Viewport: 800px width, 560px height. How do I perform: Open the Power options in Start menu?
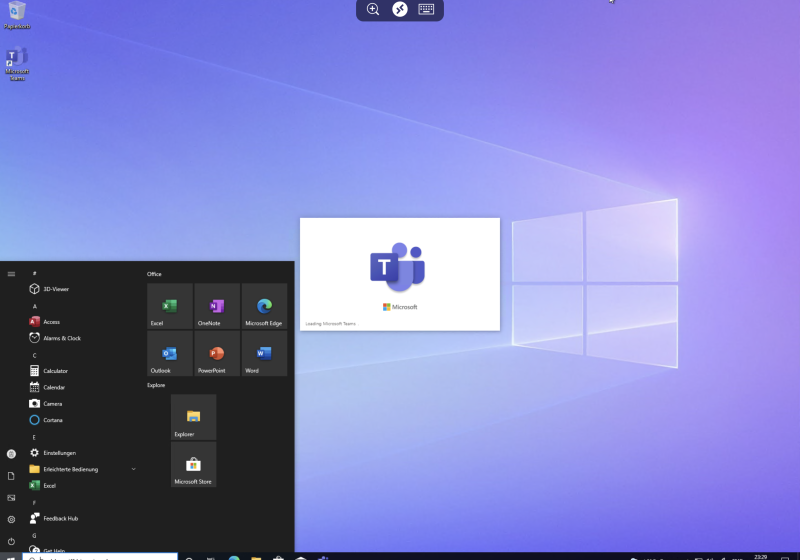tap(11, 541)
